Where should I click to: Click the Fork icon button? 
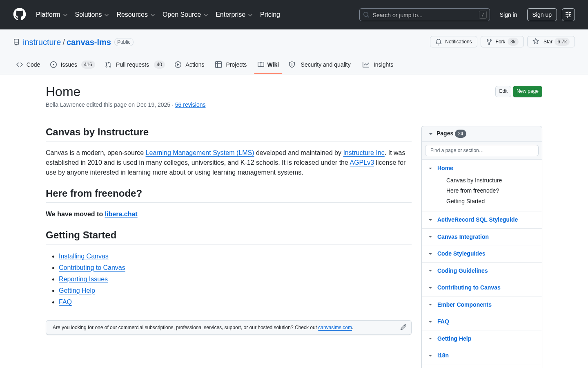(502, 42)
